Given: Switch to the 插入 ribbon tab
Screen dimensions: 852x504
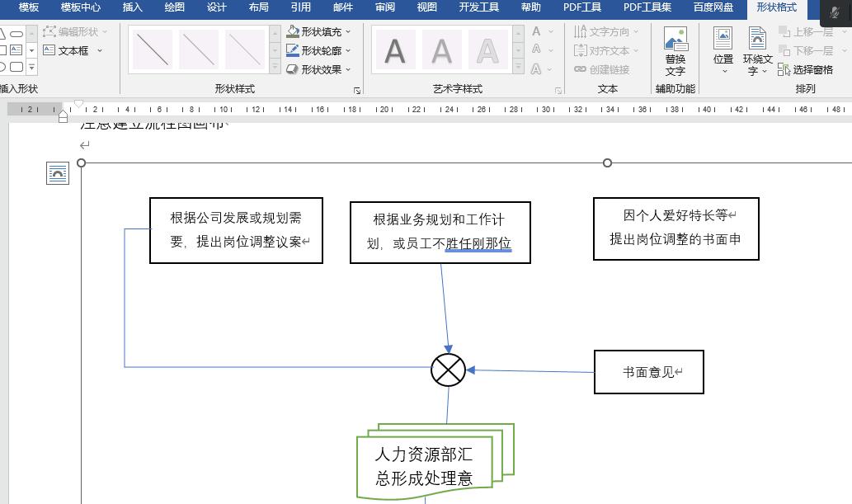Looking at the screenshot, I should coord(132,7).
